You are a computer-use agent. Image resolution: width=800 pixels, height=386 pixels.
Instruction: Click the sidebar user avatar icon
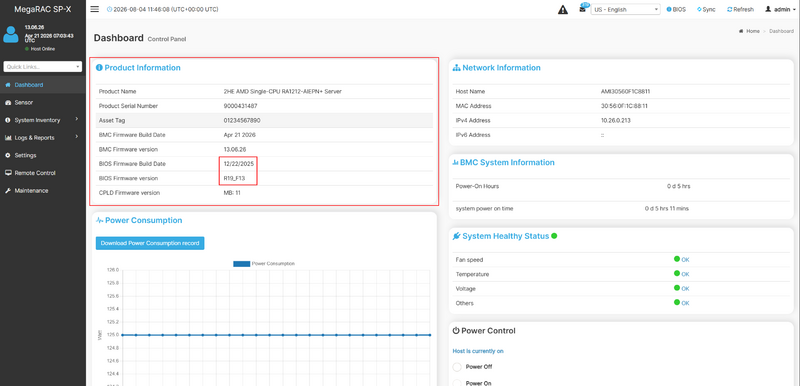pos(11,35)
